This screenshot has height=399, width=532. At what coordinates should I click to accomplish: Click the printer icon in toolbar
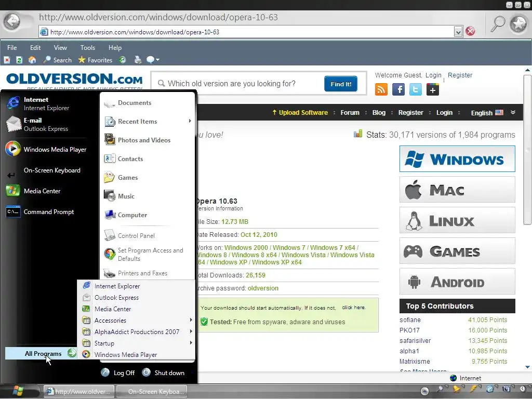138,60
